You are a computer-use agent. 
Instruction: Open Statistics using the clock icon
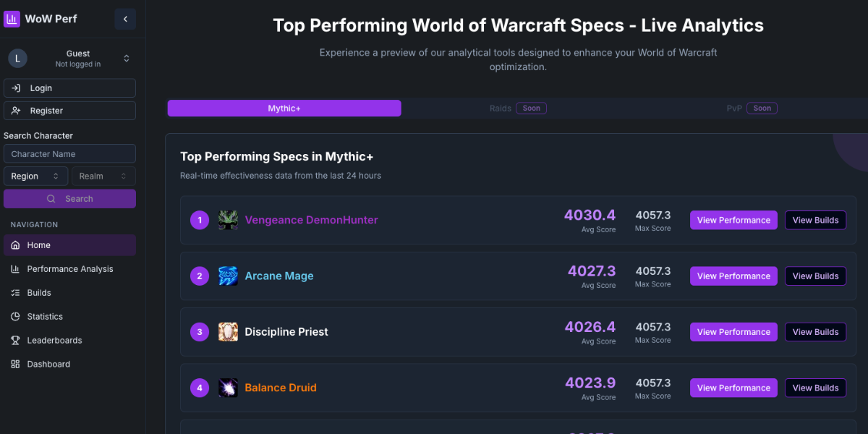tap(14, 316)
